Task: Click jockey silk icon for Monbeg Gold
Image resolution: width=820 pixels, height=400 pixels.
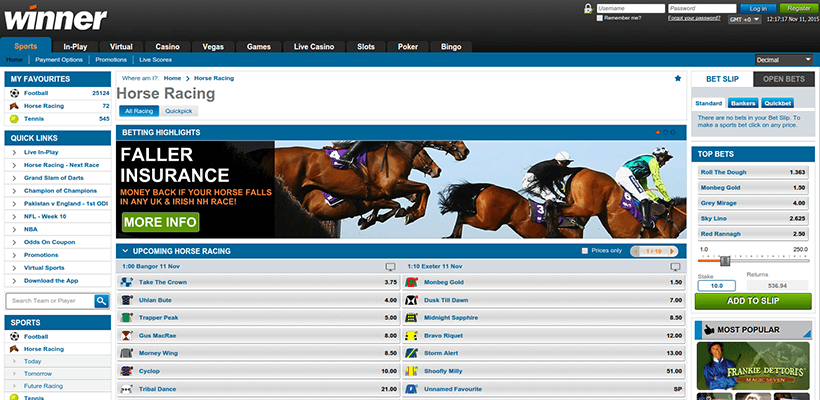Action: point(411,282)
